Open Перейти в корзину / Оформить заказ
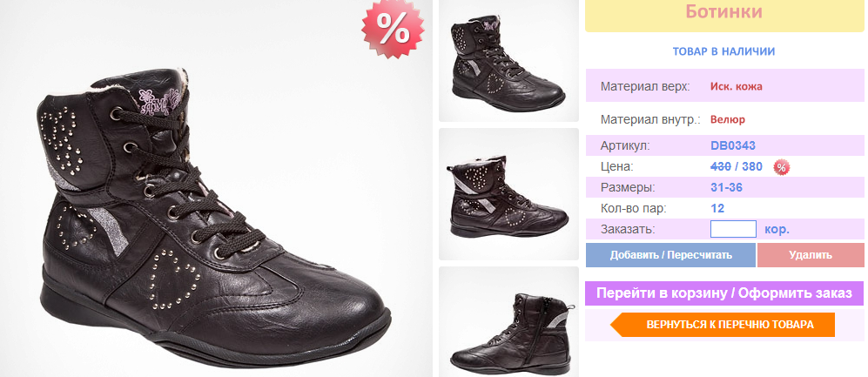The image size is (868, 377). point(724,293)
